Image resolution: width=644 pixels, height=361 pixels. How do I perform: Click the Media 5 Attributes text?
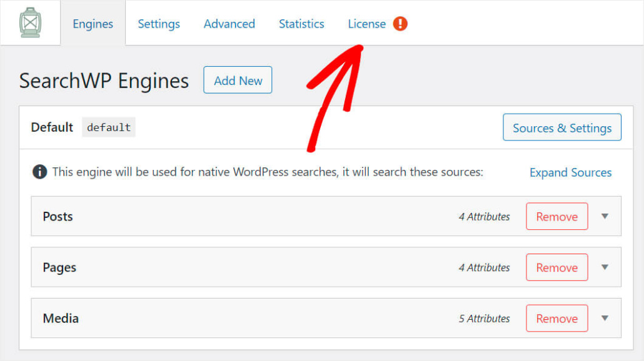tap(484, 319)
